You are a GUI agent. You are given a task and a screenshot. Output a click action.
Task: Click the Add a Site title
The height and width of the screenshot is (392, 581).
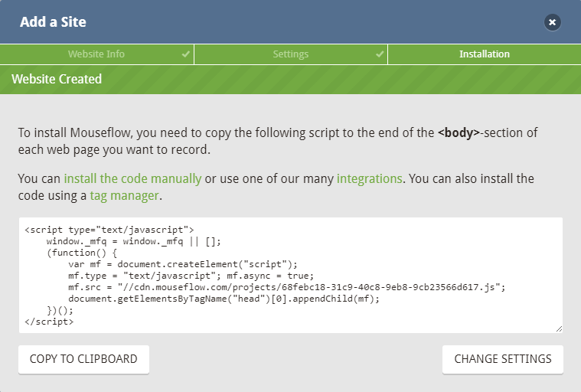click(x=53, y=22)
